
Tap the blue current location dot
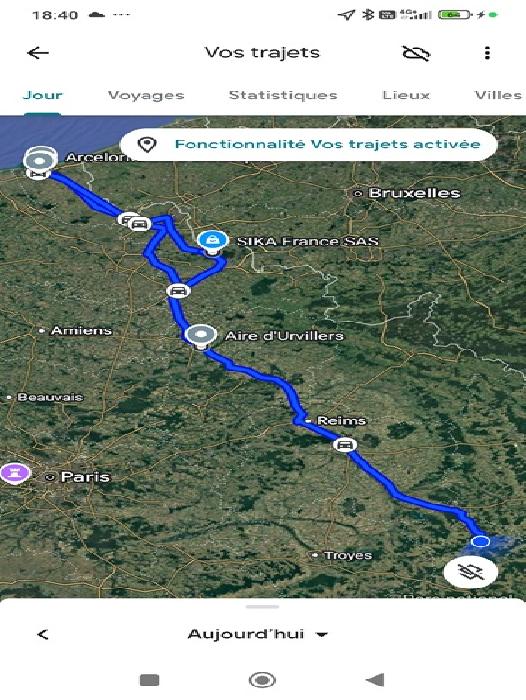480,542
